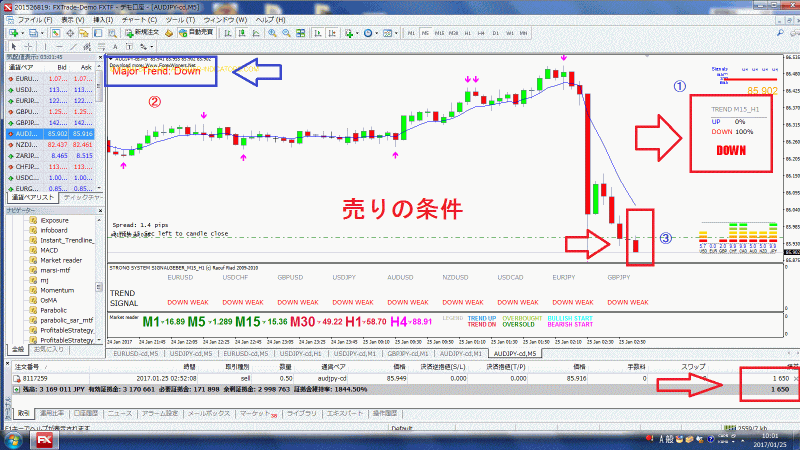
Task: Switch to the GBPJPY-cd,M1 chart tab
Action: (407, 354)
